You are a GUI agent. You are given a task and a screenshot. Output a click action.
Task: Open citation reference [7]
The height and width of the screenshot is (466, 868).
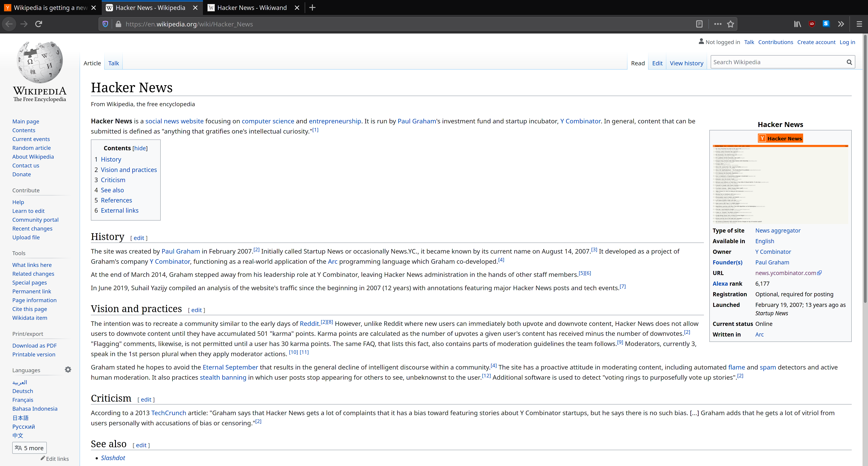[623, 286]
